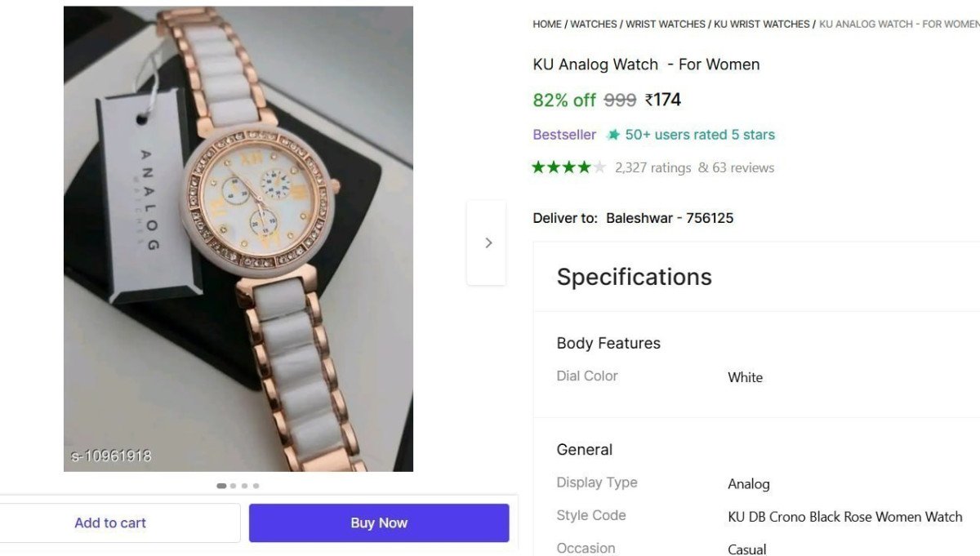Open the HOME breadcrumb link
This screenshot has height=556, width=980.
coord(546,24)
